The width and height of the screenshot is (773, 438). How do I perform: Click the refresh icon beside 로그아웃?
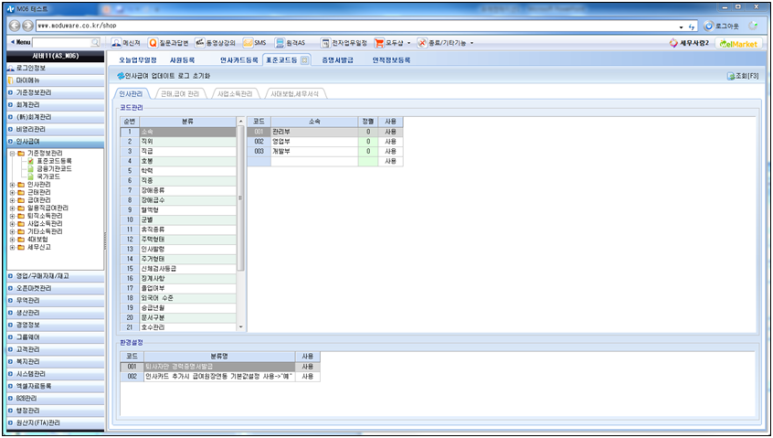(753, 26)
